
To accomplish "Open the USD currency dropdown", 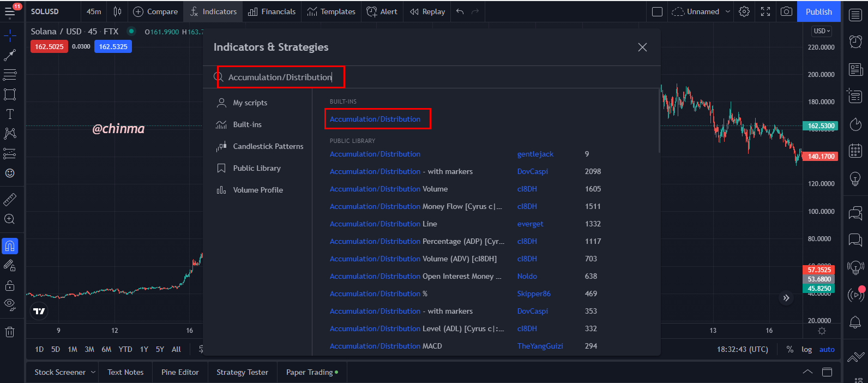I will (822, 31).
